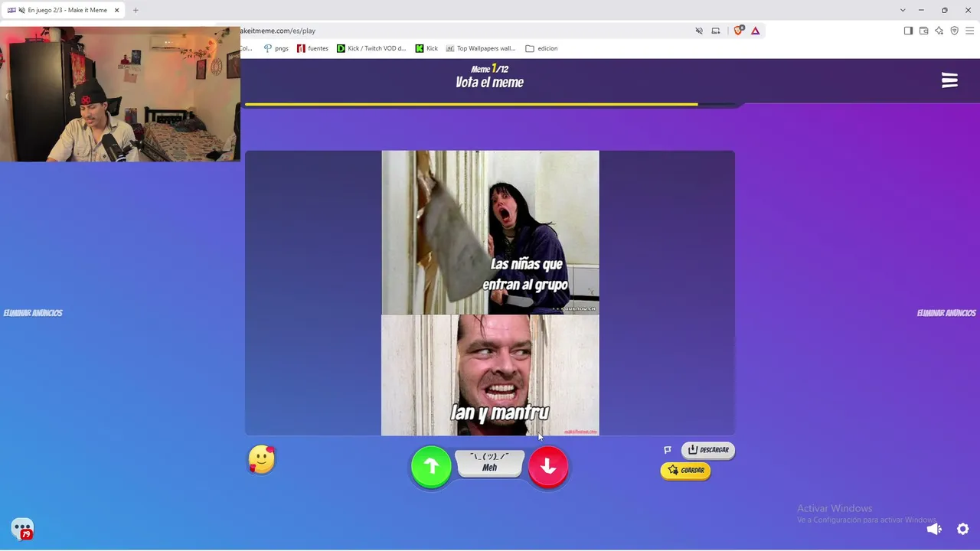
Task: Open the Kick / Twitch VOD bookmark
Action: 371,48
